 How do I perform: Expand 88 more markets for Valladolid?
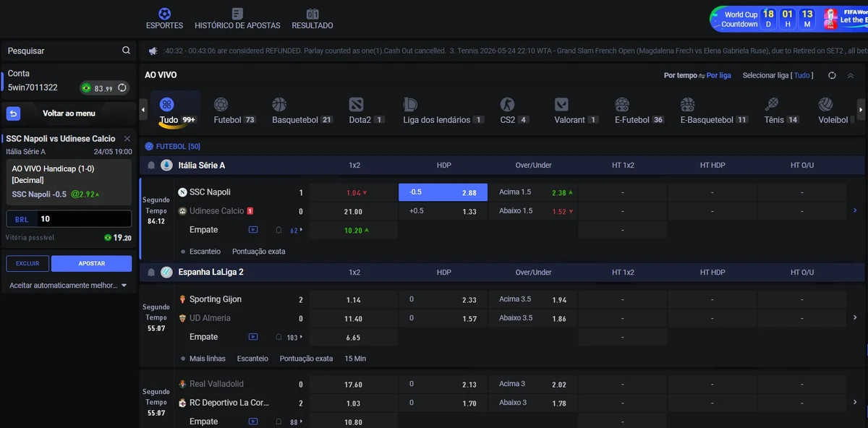[297, 422]
